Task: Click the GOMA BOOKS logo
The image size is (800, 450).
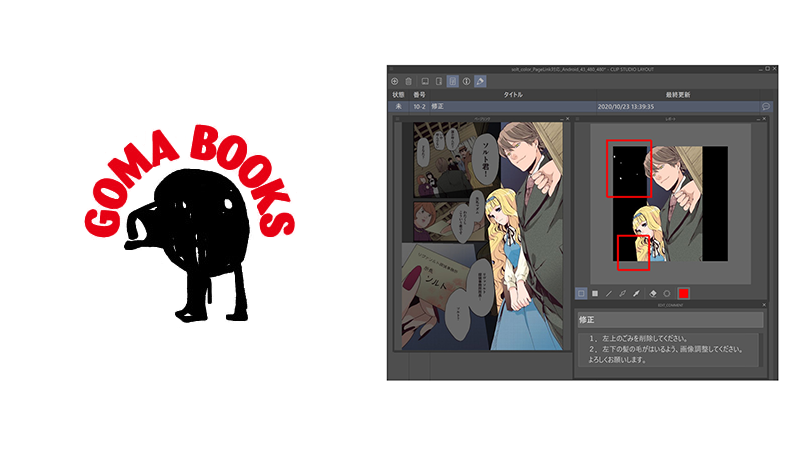Action: point(190,223)
